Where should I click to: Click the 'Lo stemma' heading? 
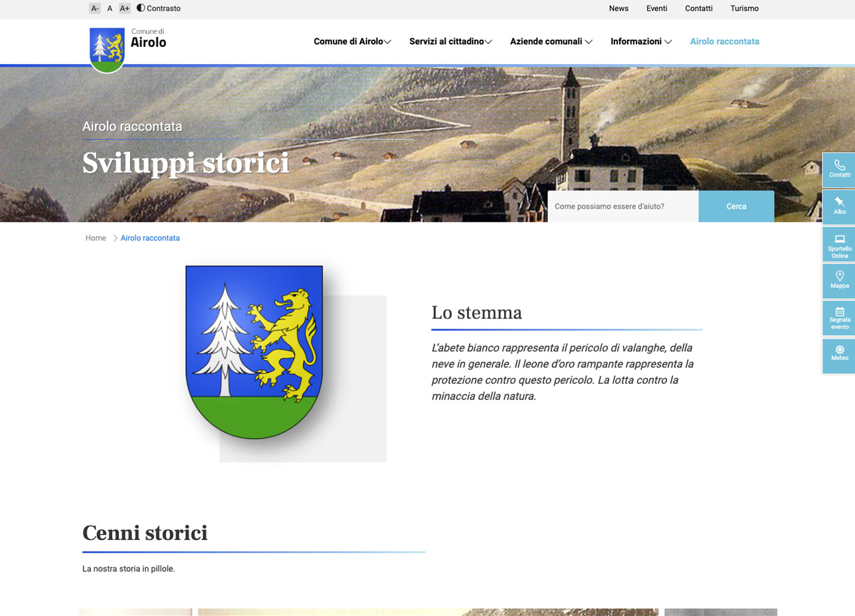pyautogui.click(x=477, y=313)
